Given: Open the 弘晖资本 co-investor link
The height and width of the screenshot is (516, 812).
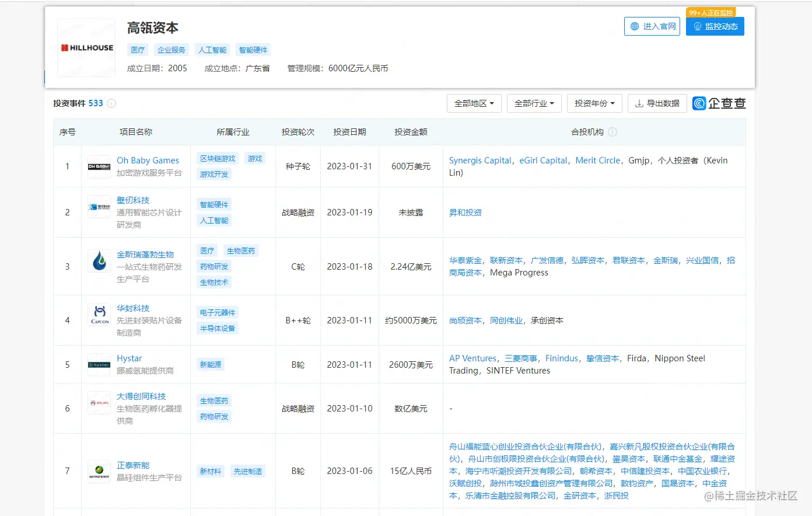Looking at the screenshot, I should click(x=588, y=260).
